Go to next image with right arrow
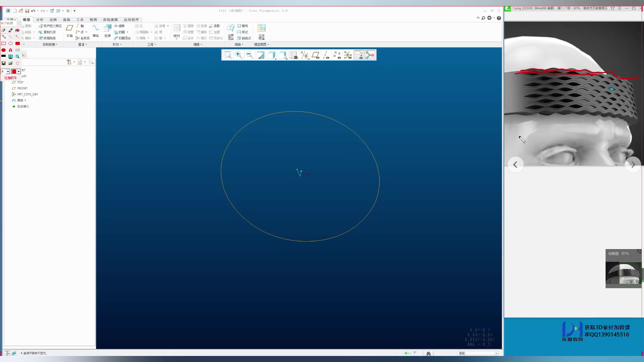 (x=633, y=165)
